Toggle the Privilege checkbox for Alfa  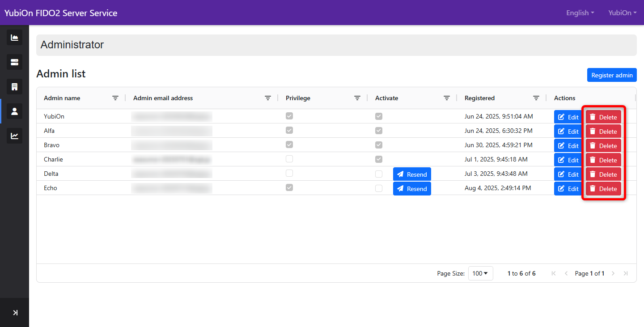pos(289,130)
